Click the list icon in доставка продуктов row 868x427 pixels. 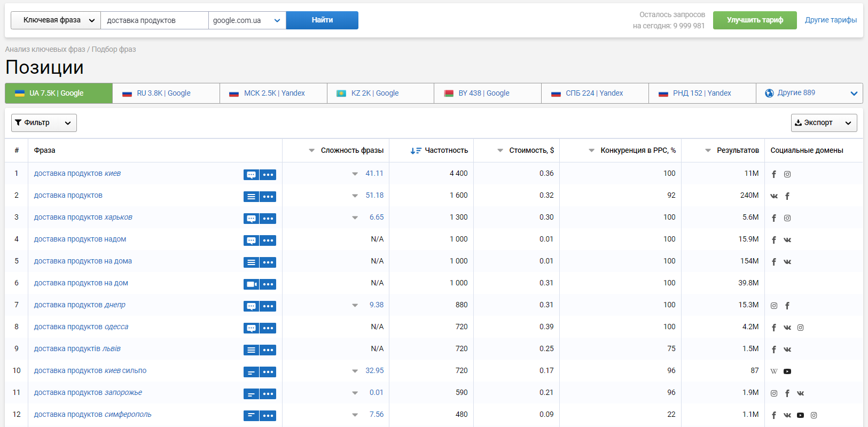[251, 197]
